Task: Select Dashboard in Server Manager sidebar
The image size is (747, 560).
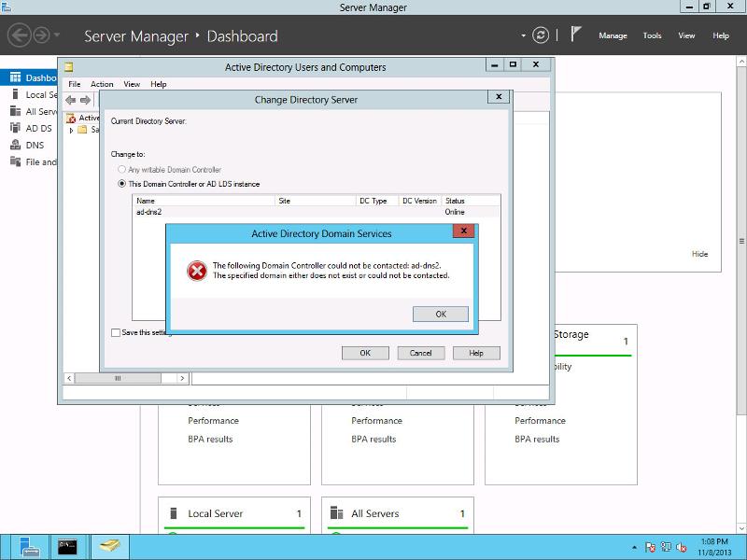Action: click(29, 77)
